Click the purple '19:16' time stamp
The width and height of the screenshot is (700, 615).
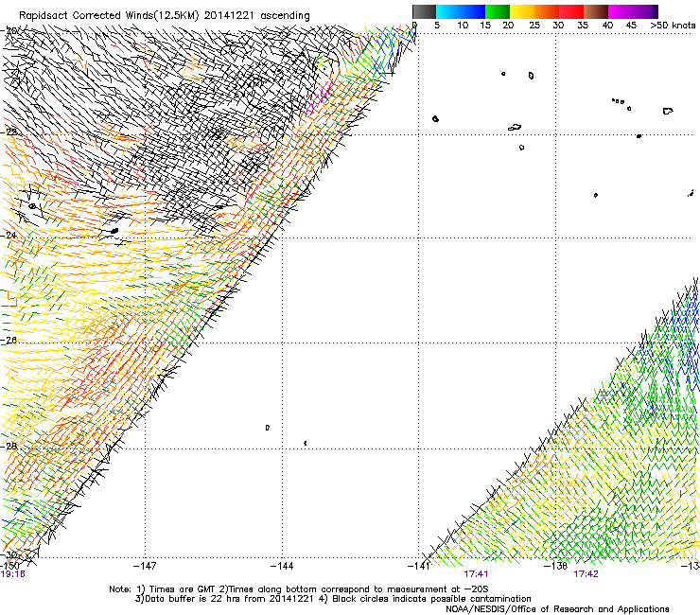pos(12,574)
